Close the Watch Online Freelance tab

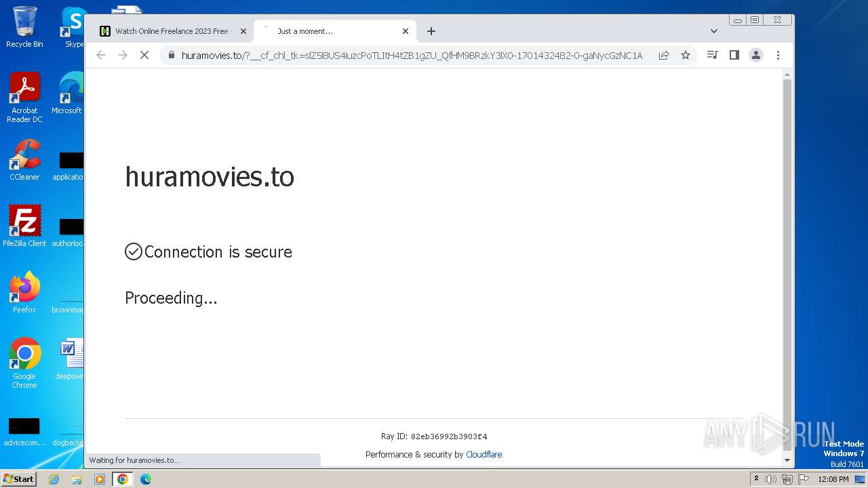[x=243, y=31]
